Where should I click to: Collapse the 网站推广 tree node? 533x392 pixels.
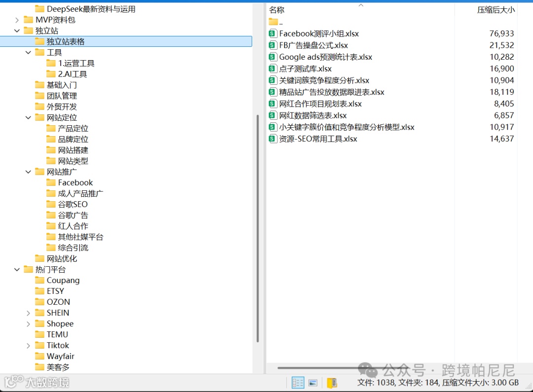[28, 172]
